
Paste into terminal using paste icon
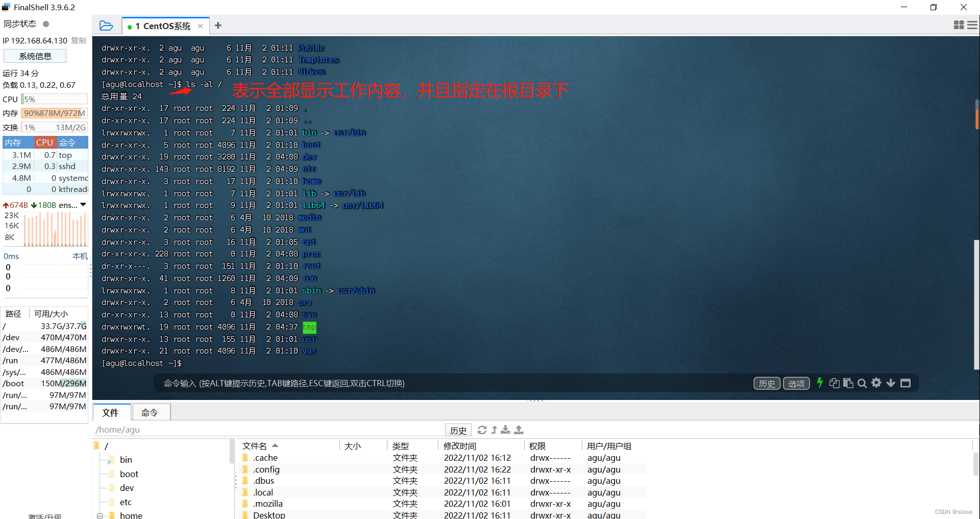tap(848, 383)
